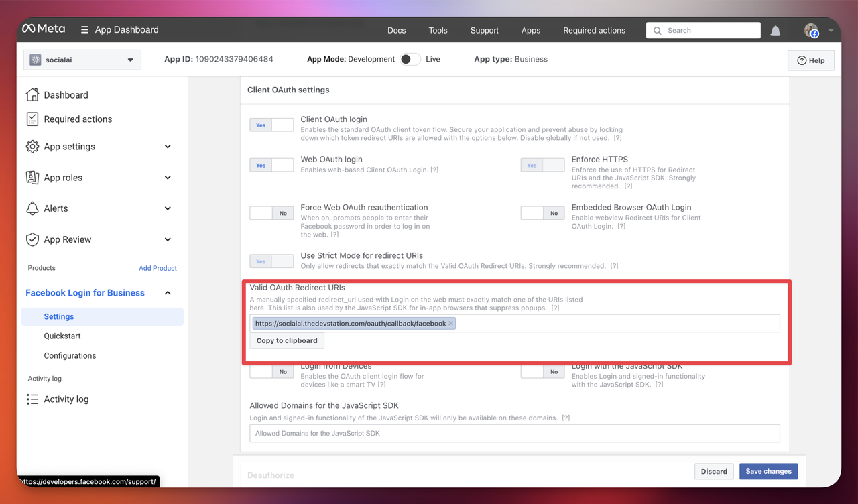Image resolution: width=858 pixels, height=504 pixels.
Task: Expand App settings section
Action: point(168,147)
